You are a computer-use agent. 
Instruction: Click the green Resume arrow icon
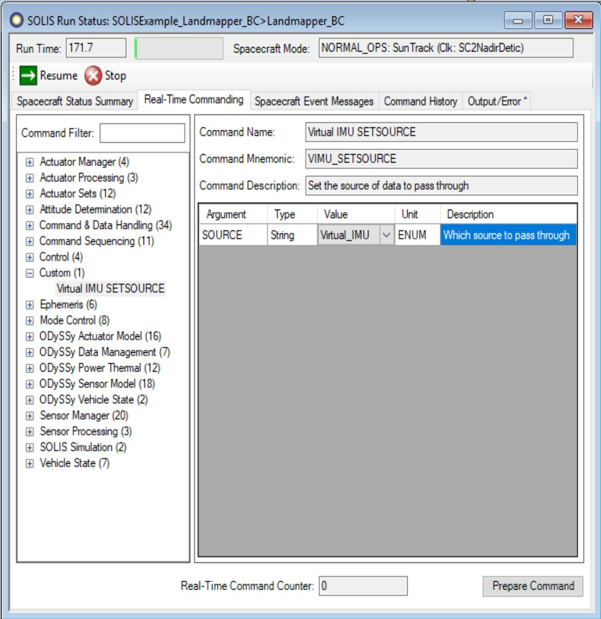[28, 75]
